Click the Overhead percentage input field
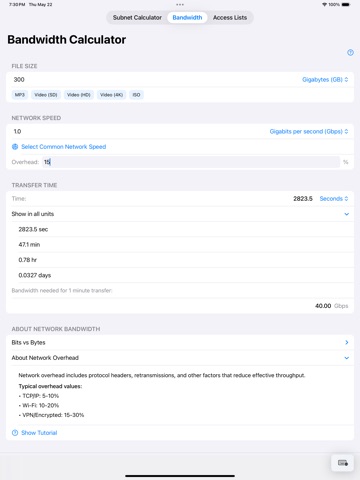Screen dimensions: 360x480 click(x=191, y=162)
